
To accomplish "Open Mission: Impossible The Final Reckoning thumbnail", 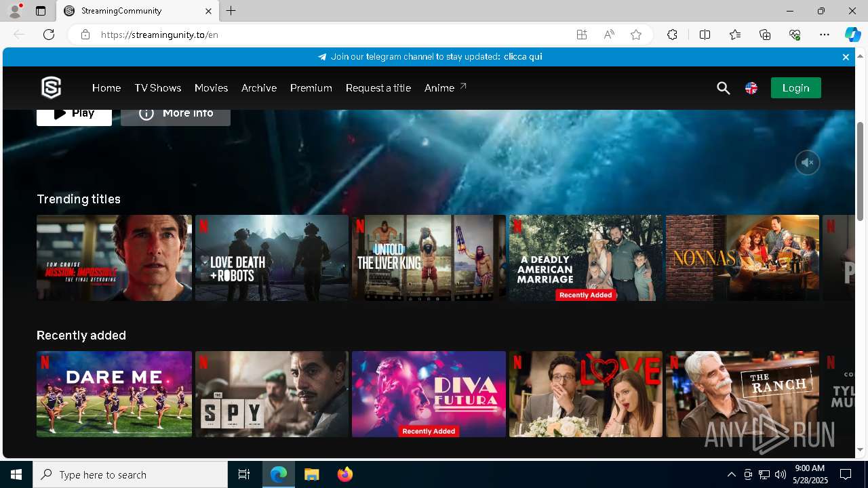I will click(x=114, y=258).
